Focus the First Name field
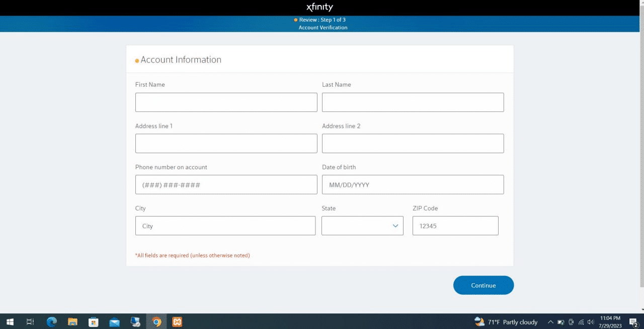This screenshot has width=644, height=329. pos(226,102)
